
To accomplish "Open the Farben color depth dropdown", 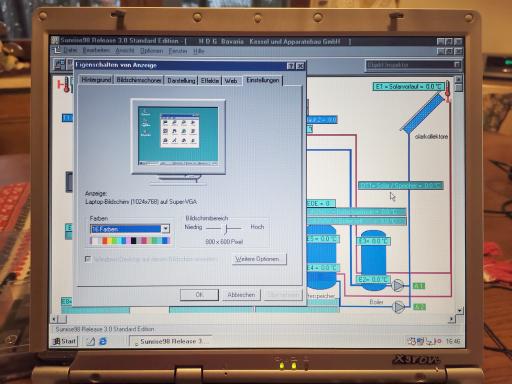I will [165, 229].
